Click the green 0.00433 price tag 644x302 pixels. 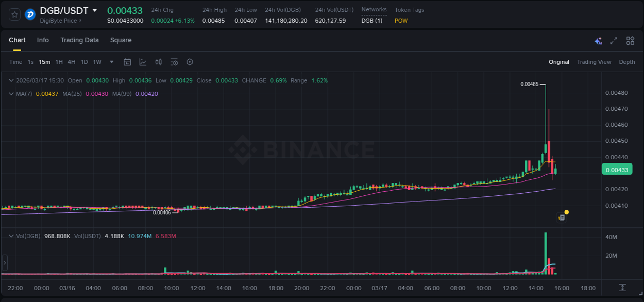[617, 169]
